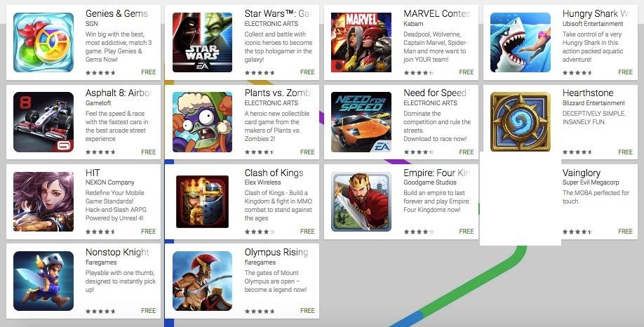Open the Empire: Four Kingdoms icon

click(x=361, y=201)
